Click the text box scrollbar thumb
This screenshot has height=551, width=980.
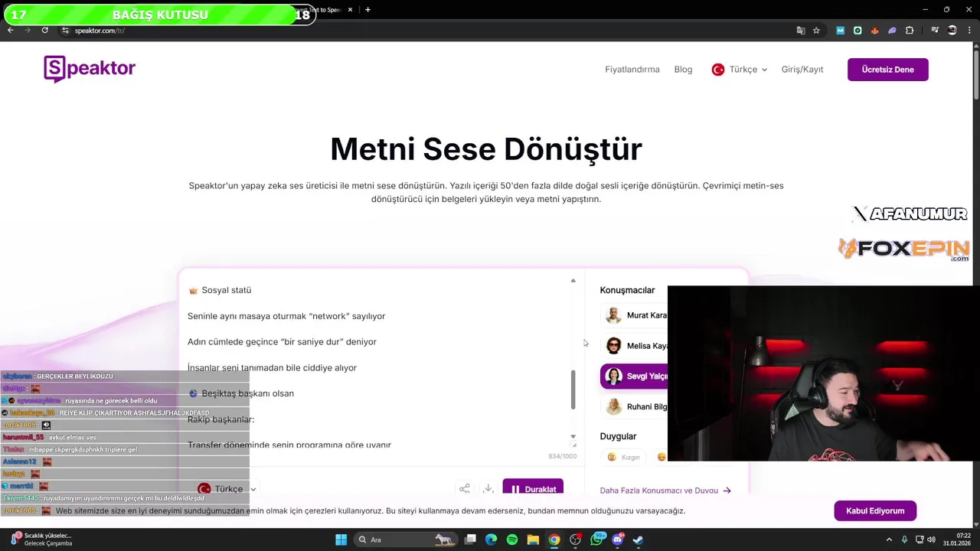click(573, 390)
